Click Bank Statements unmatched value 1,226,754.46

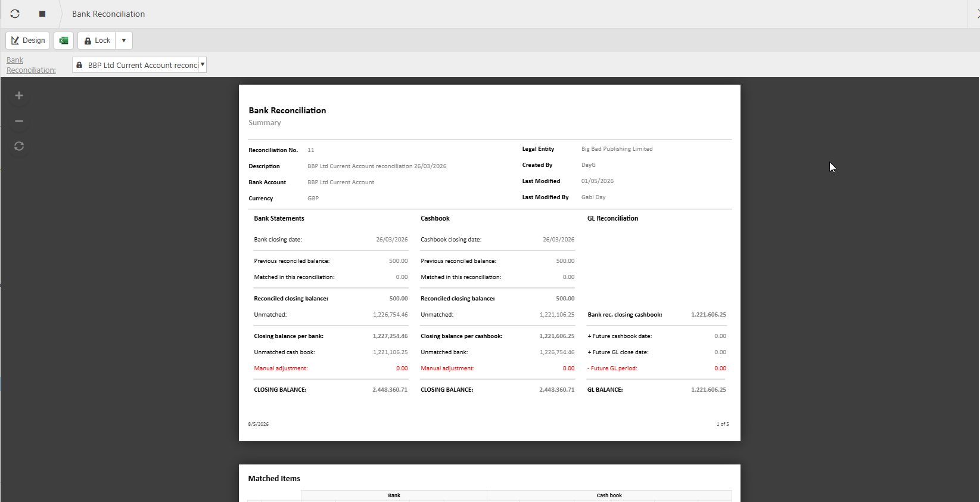[x=390, y=315]
